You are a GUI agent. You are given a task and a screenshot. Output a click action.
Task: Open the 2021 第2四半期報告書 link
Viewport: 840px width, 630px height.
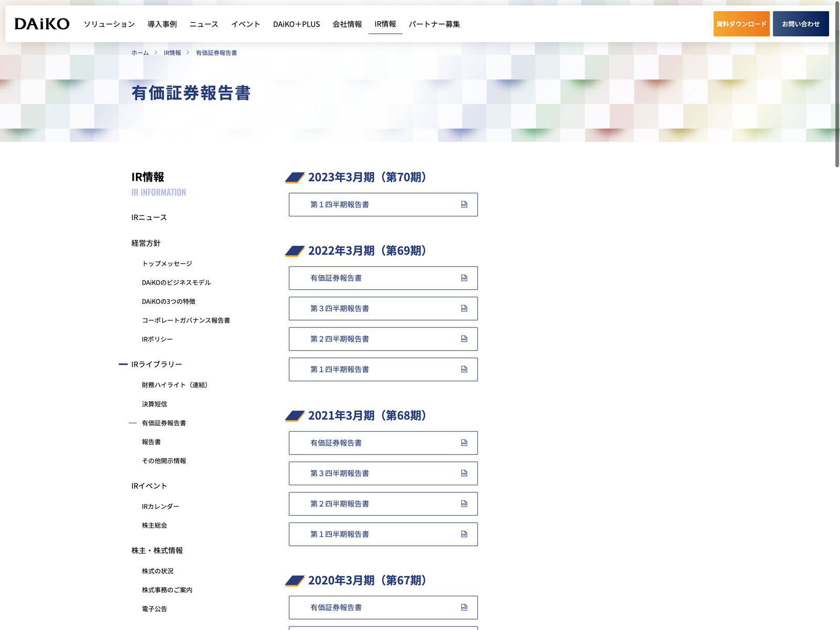click(340, 504)
